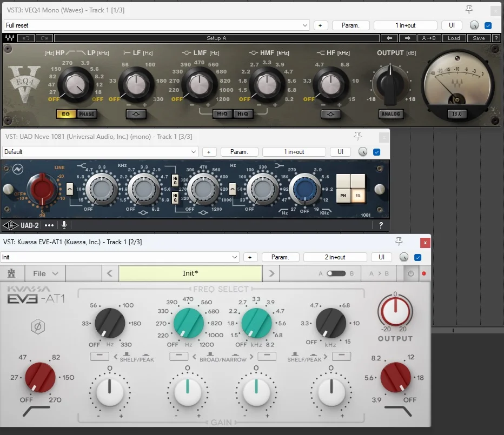Uncheck the Kuassa EVE-AT1 enable checkbox
The height and width of the screenshot is (435, 504).
(x=418, y=257)
